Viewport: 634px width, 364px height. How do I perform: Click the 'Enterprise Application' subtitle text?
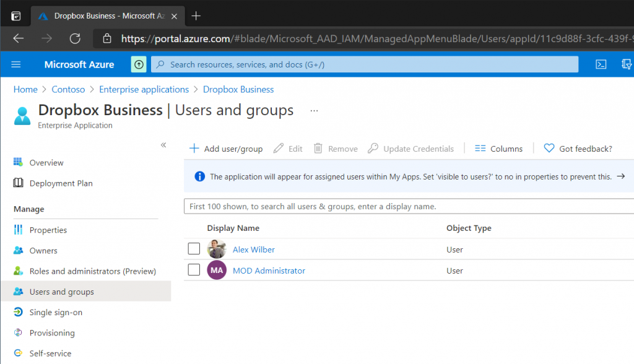point(75,126)
